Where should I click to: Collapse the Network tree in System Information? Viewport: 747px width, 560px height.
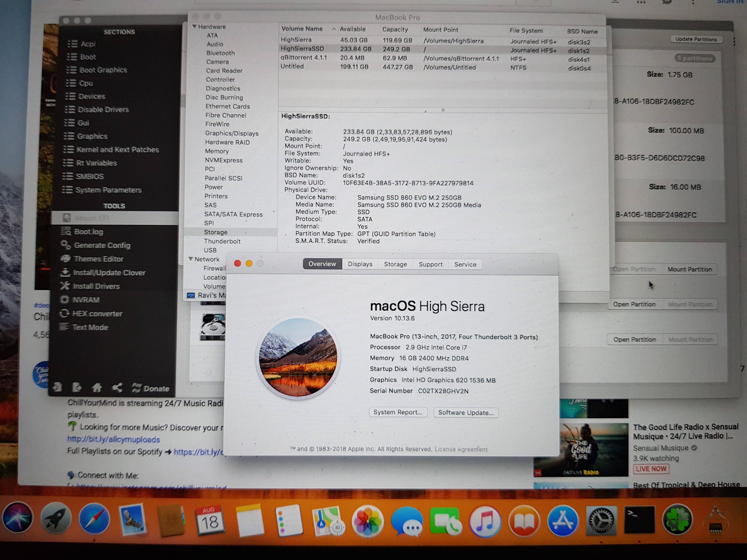(x=191, y=259)
